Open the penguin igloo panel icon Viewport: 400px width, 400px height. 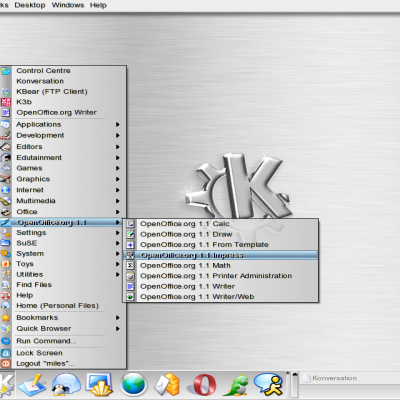(x=66, y=385)
